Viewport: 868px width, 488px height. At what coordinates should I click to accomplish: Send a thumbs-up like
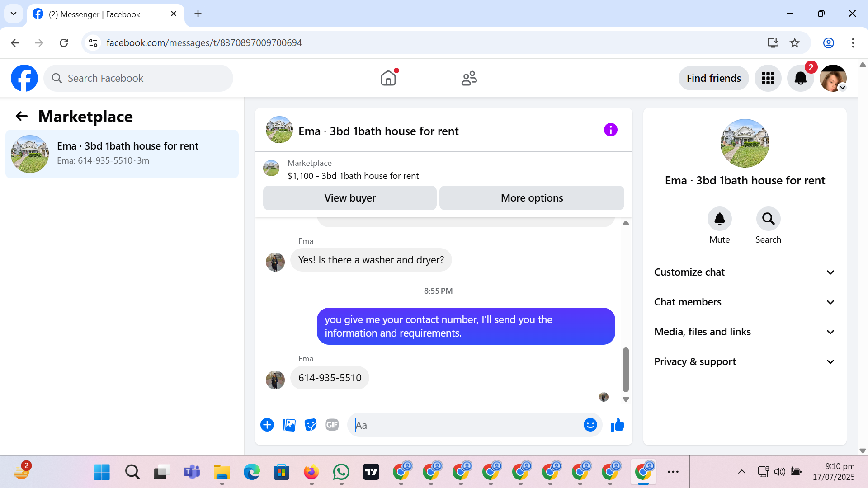point(617,425)
